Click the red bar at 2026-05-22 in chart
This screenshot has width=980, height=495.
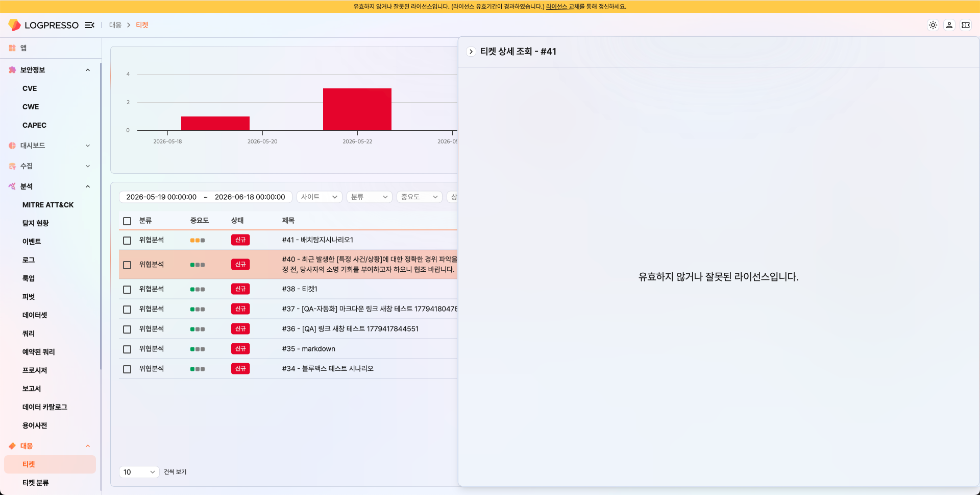357,109
